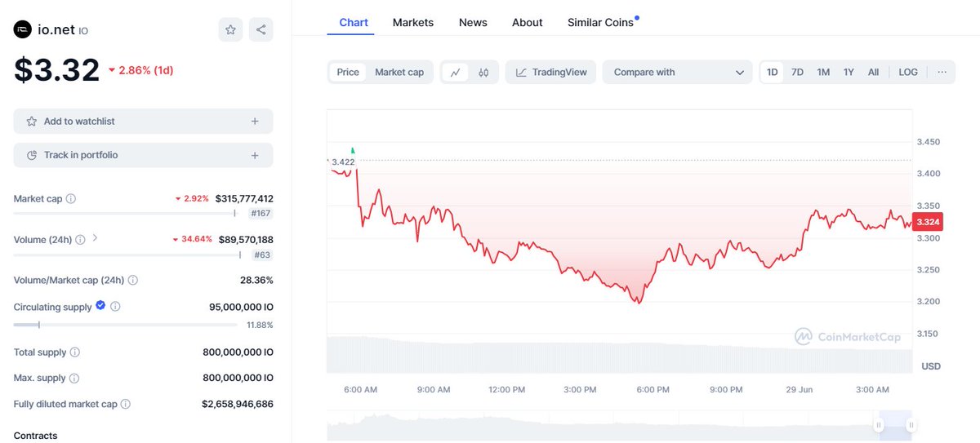This screenshot has width=980, height=443.
Task: Open info icon next to Max. supply
Action: pos(74,378)
